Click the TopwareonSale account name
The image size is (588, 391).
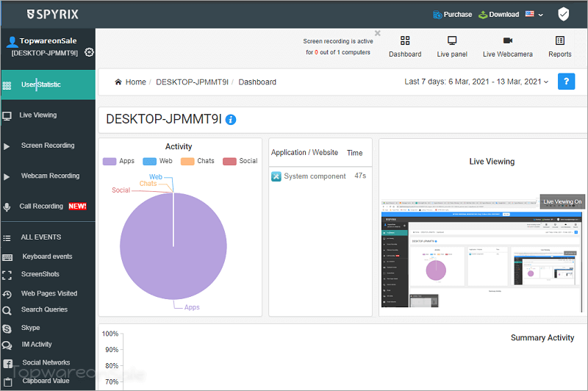point(48,41)
